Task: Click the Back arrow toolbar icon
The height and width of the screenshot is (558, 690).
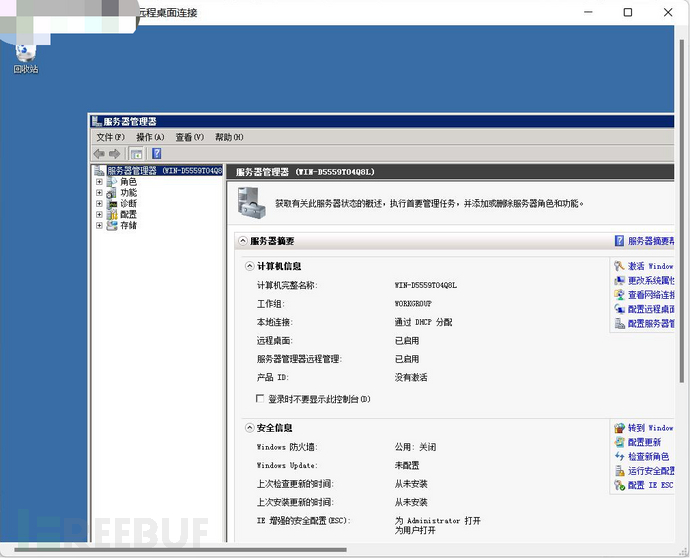Action: (99, 154)
